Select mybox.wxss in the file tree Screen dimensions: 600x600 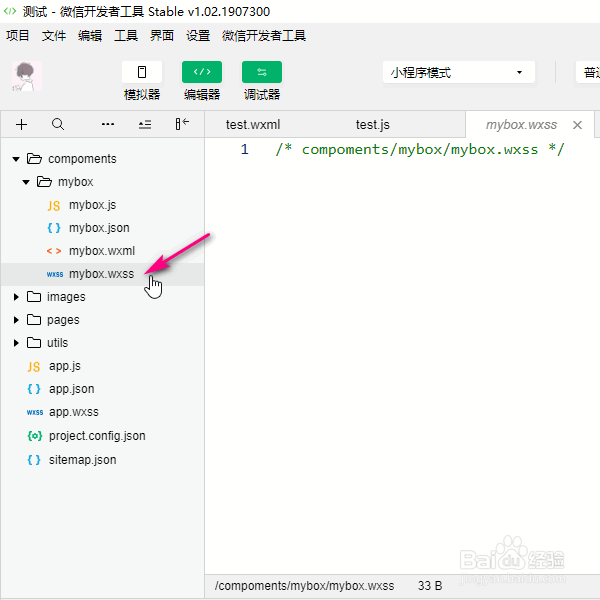point(103,274)
